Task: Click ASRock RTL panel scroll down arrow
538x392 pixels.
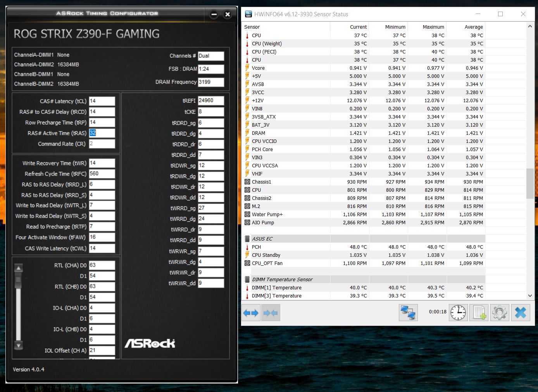Action: click(x=18, y=345)
